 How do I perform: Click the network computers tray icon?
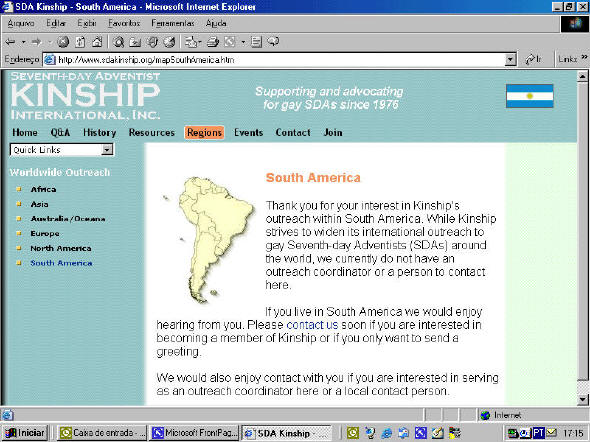click(512, 433)
